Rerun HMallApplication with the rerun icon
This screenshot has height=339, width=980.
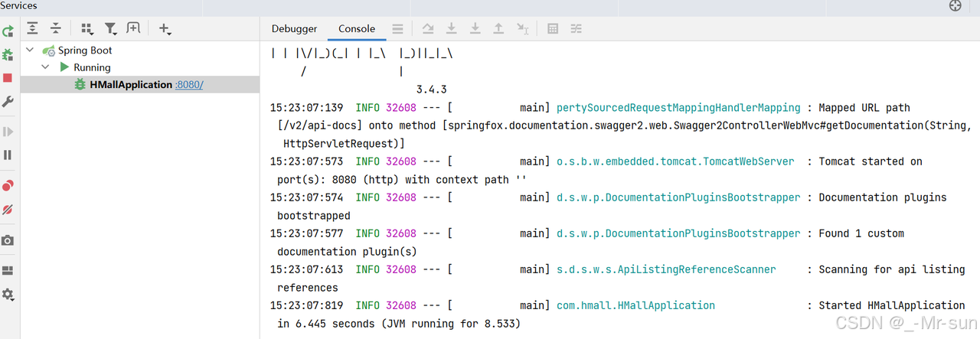(x=8, y=31)
